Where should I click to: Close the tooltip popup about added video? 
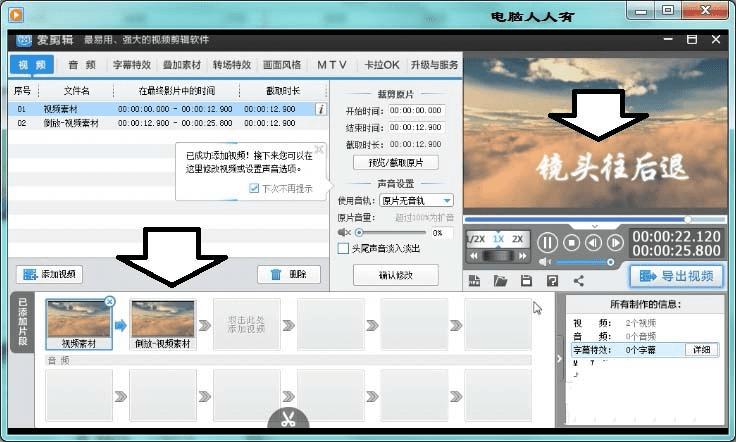319,149
